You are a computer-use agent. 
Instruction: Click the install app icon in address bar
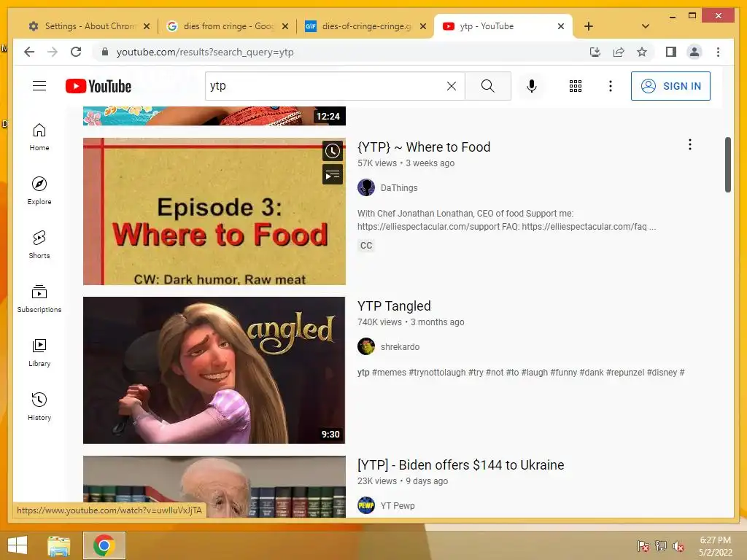click(595, 52)
